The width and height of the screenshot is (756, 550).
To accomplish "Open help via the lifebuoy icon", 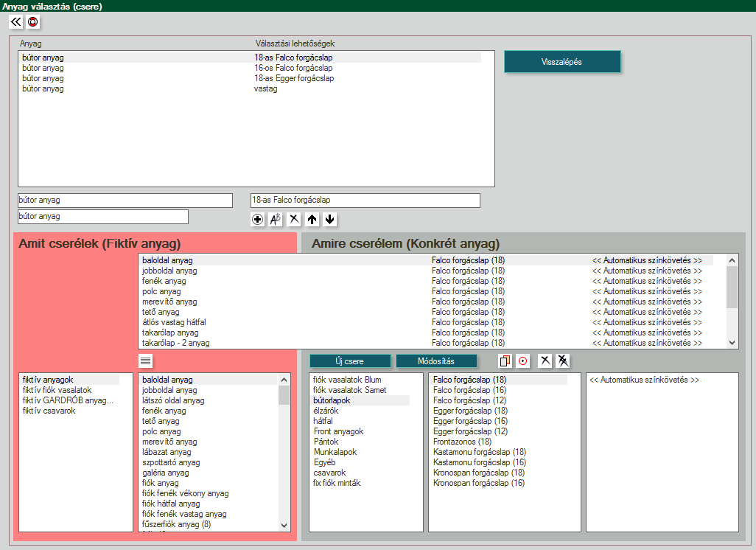I will 32,22.
